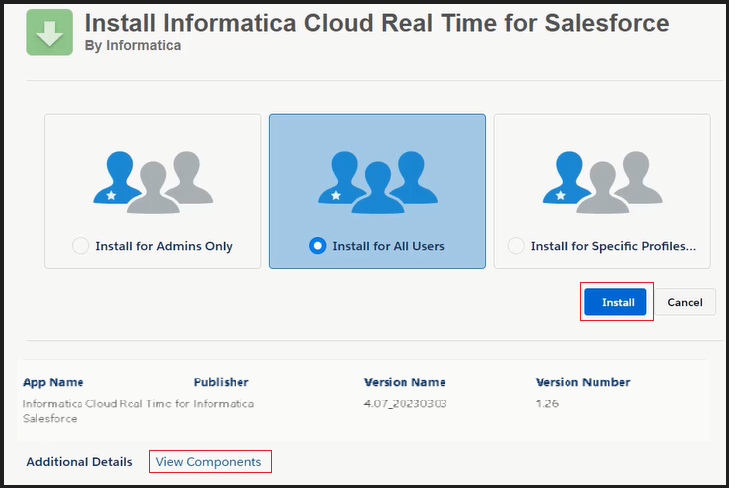The image size is (737, 488).
Task: Click the Specific Profiles people group icon
Action: (603, 182)
